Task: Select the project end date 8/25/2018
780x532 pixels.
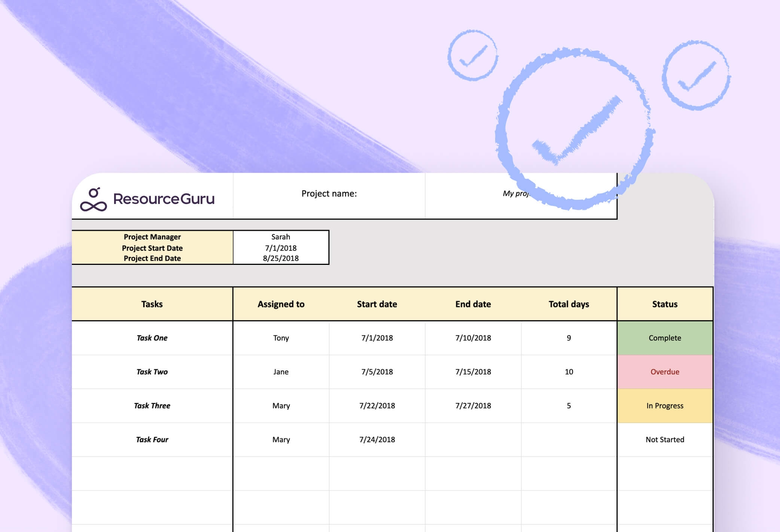Action: pyautogui.click(x=281, y=258)
